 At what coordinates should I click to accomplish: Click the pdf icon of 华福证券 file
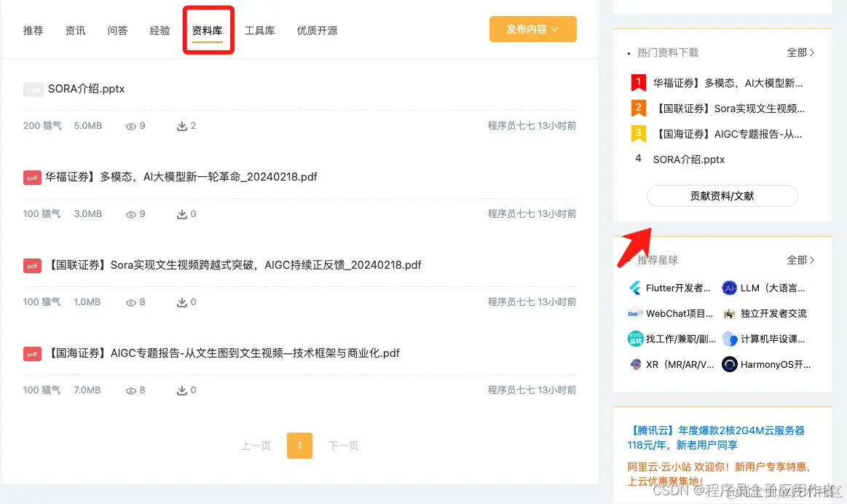[x=32, y=178]
